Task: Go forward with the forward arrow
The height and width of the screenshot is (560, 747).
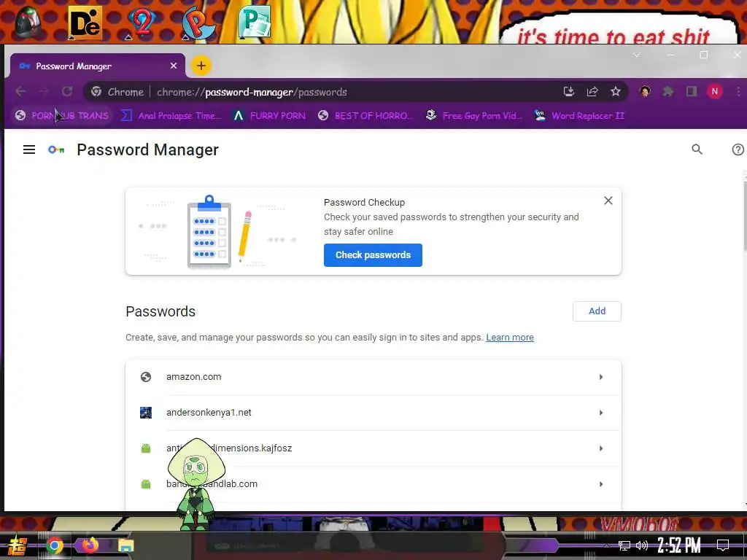Action: point(44,91)
